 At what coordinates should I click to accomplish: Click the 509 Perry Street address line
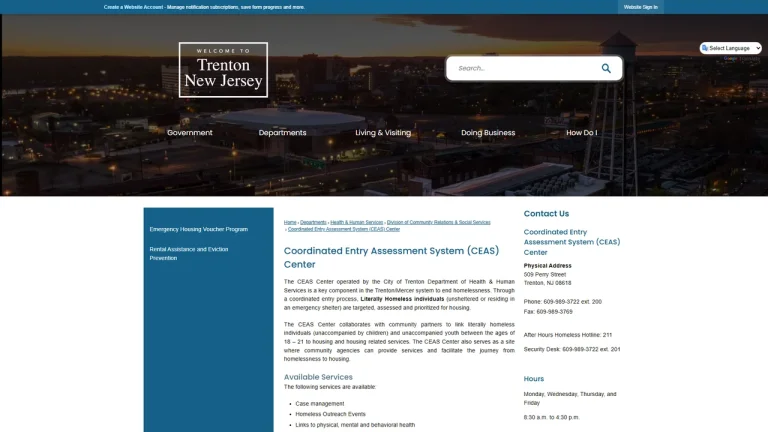544,275
